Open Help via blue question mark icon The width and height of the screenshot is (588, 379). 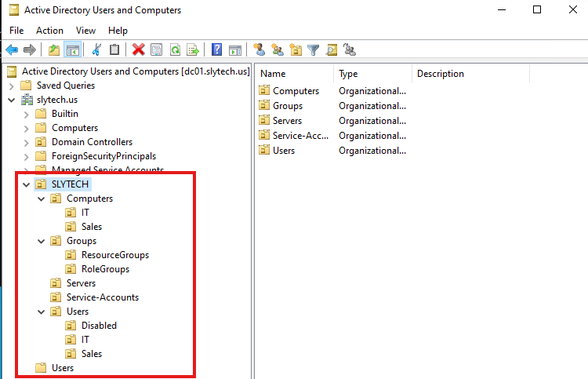click(216, 50)
